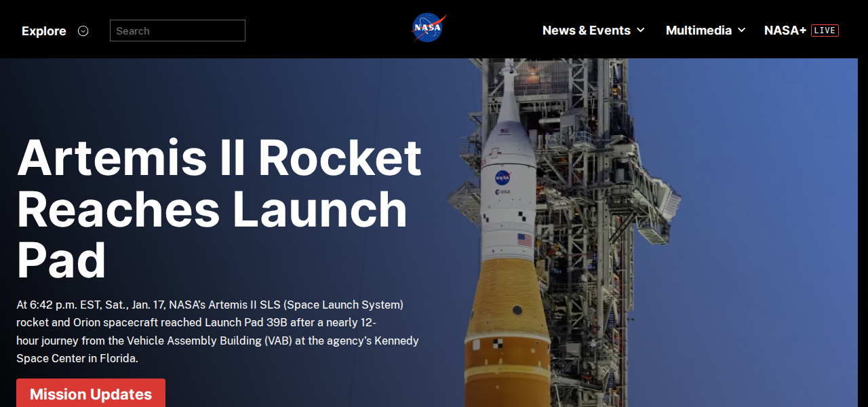Expand the Multimedia chevron arrow

[x=741, y=31]
